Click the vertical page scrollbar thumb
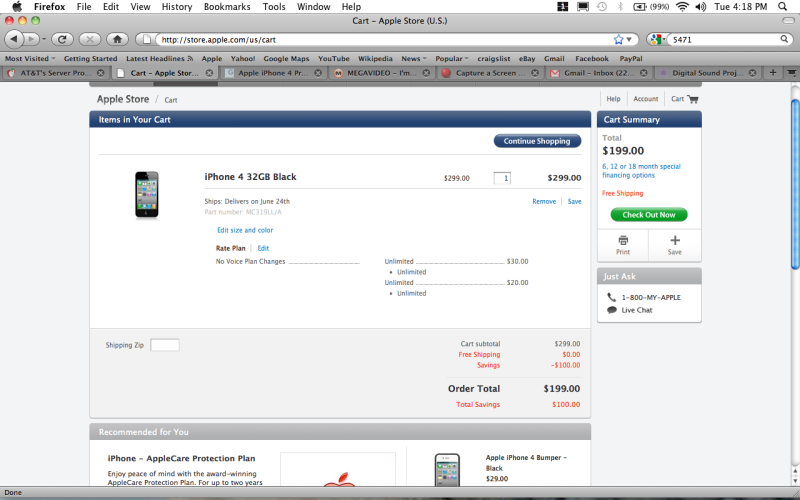The image size is (800, 500). pyautogui.click(x=795, y=184)
